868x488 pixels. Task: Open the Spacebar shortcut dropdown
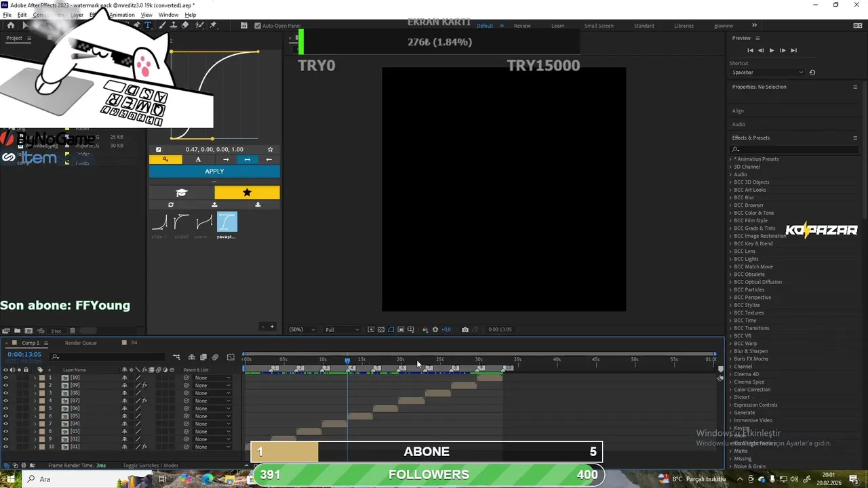(768, 73)
